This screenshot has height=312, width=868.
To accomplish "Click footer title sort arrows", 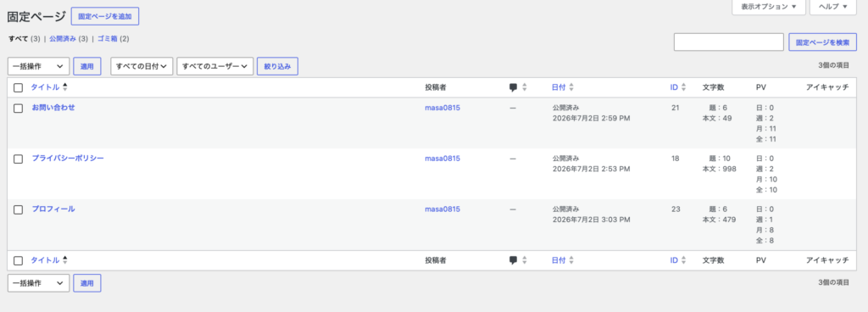I will (x=64, y=260).
